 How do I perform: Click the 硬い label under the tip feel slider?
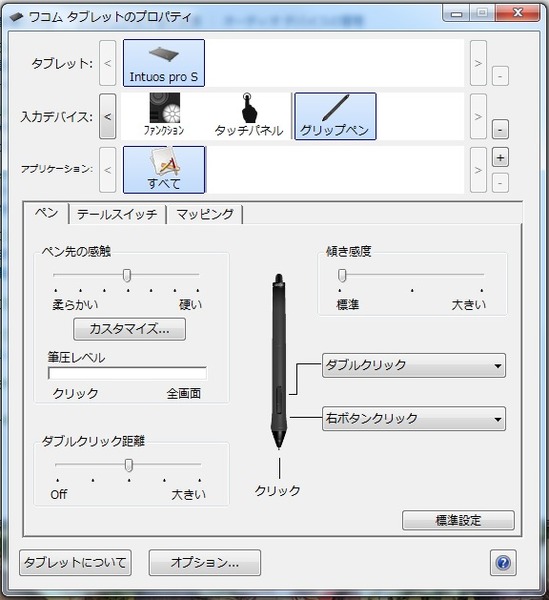tap(191, 305)
